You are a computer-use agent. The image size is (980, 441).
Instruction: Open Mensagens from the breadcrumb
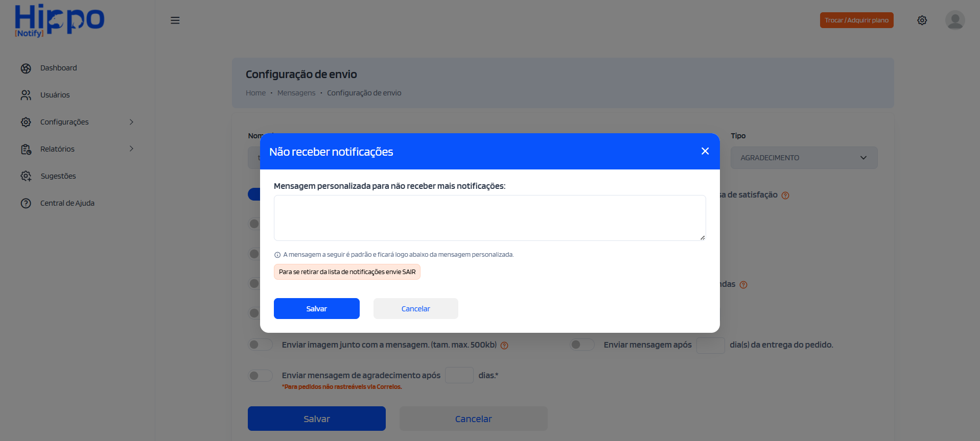pyautogui.click(x=296, y=92)
